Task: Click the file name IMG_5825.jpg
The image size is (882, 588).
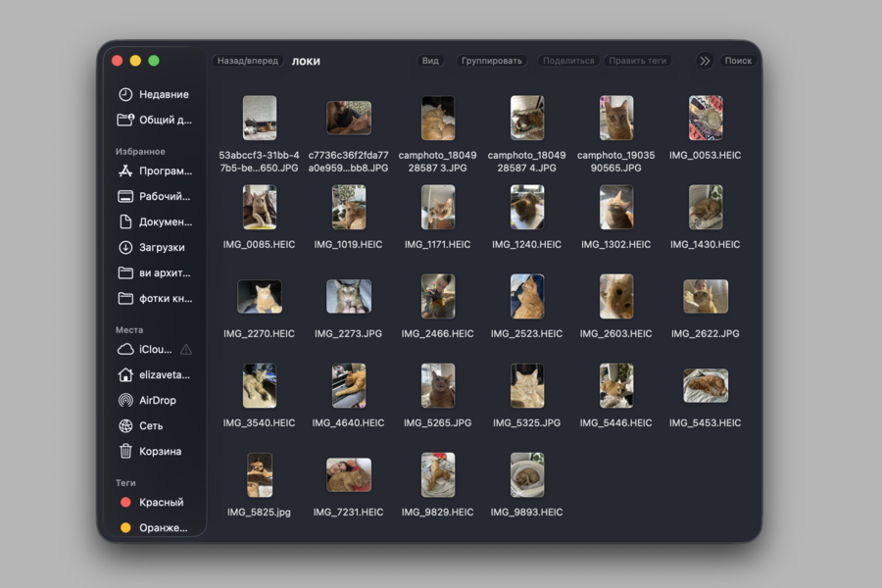Action: click(259, 513)
